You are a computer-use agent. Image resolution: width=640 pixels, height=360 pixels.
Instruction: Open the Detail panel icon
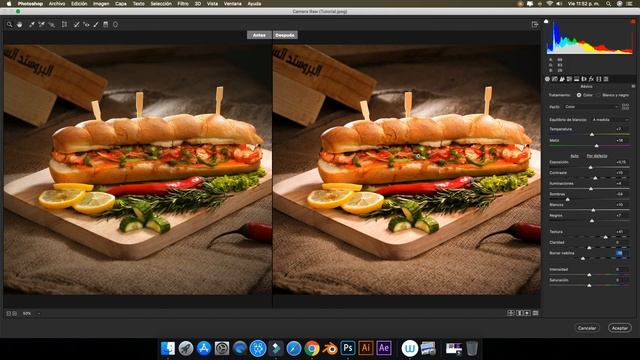click(562, 79)
